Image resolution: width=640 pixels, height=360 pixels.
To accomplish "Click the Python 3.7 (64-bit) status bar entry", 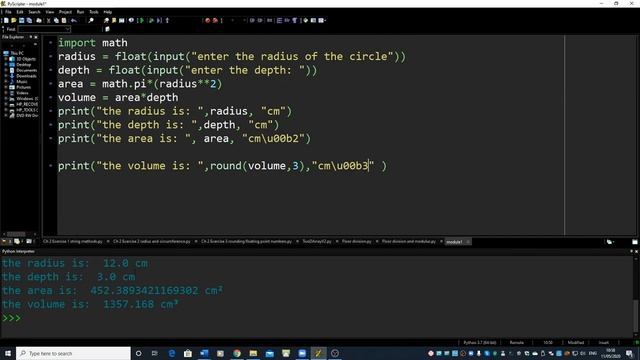I will pos(480,342).
